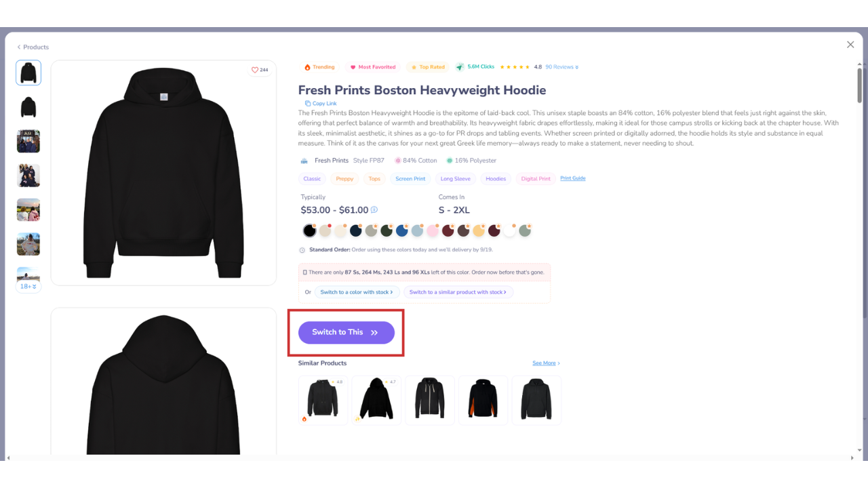
Task: Select the Hoodies category tag
Action: pyautogui.click(x=496, y=179)
